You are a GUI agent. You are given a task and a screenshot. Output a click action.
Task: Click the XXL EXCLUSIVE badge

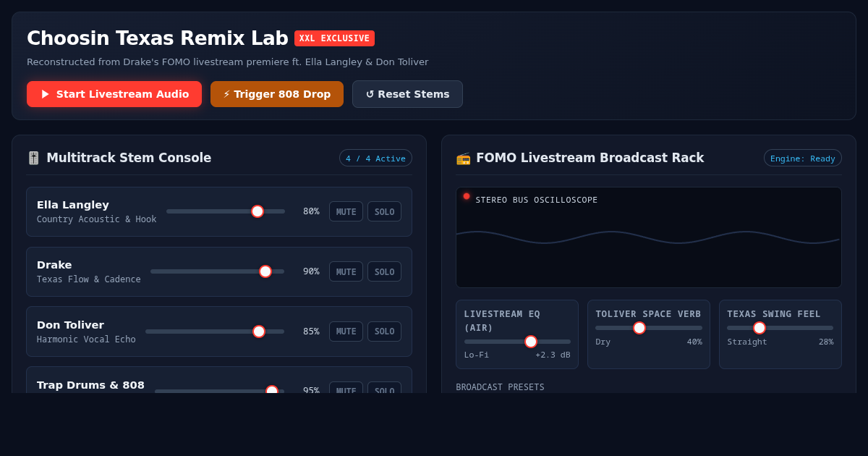334,38
